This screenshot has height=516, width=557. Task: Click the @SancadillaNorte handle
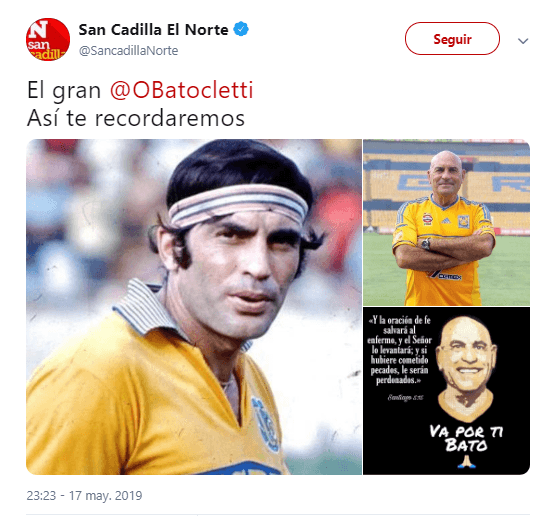pyautogui.click(x=128, y=51)
